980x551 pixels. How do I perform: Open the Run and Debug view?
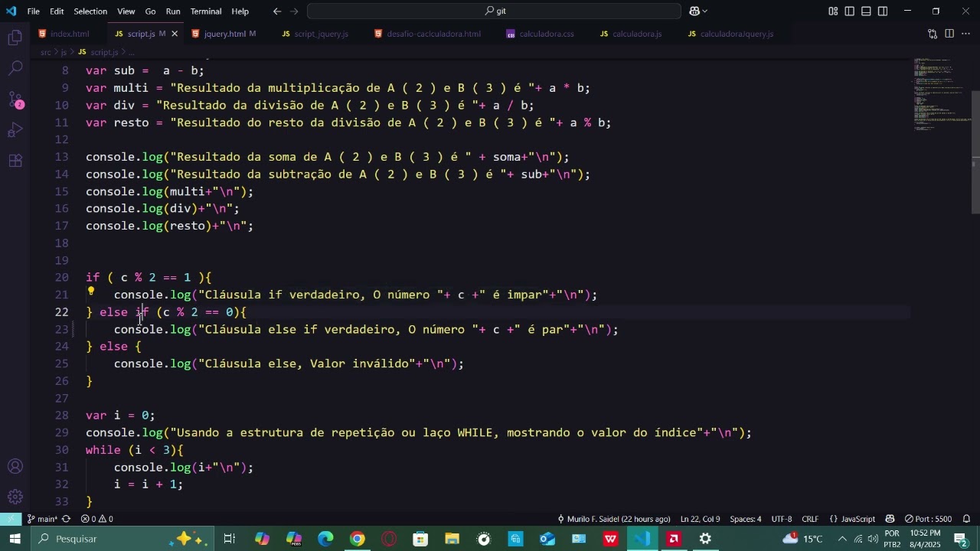15,131
